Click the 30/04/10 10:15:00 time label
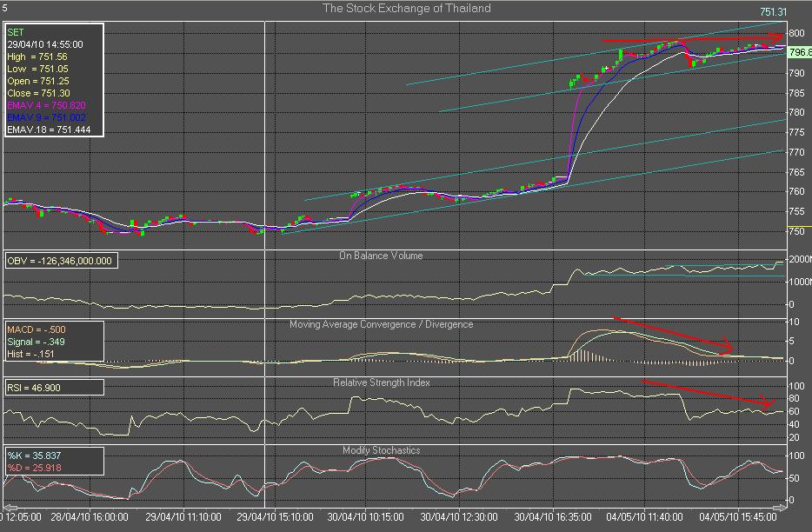812x532 pixels. click(366, 517)
